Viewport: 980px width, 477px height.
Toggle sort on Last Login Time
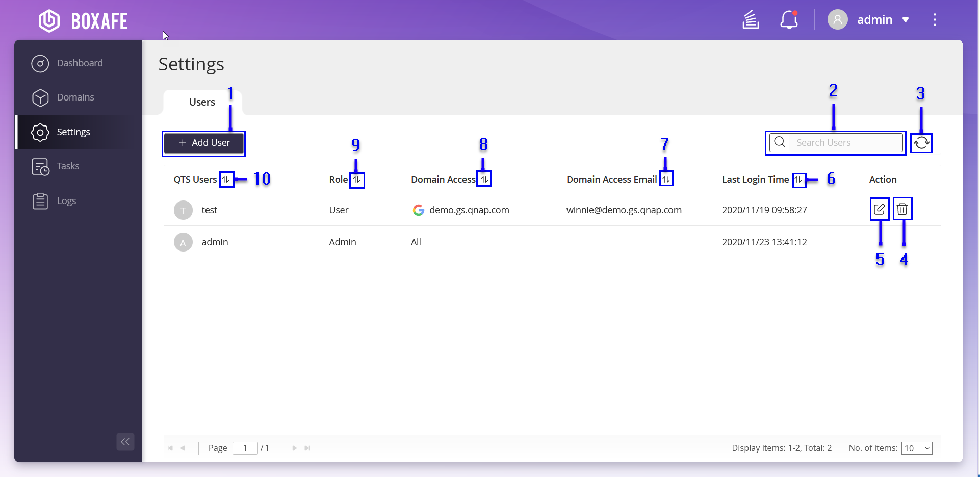click(x=798, y=180)
